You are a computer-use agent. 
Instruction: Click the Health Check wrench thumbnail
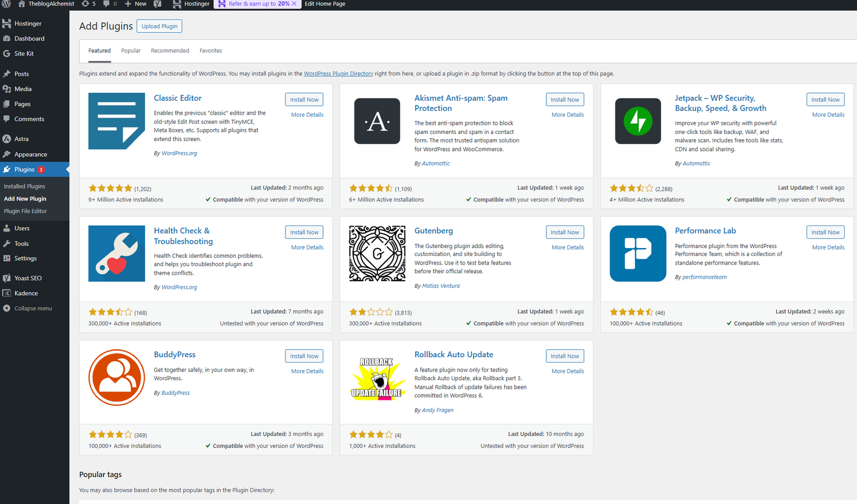pyautogui.click(x=117, y=253)
